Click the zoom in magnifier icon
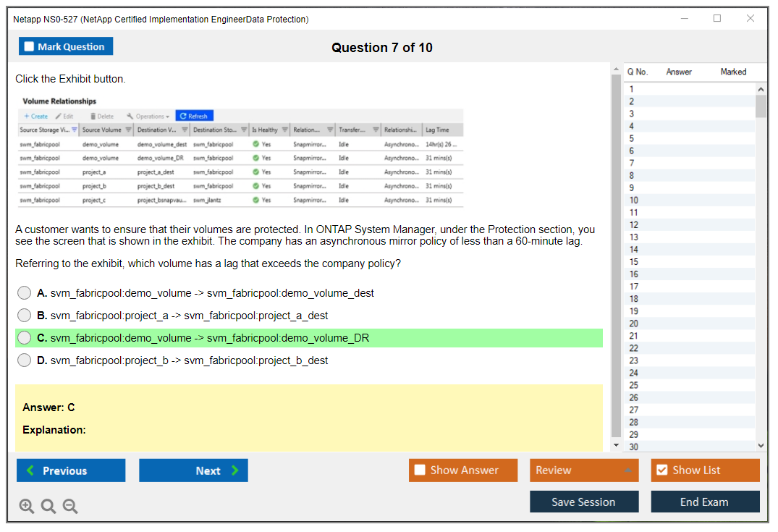Image resolution: width=778 pixels, height=532 pixels. click(x=26, y=507)
